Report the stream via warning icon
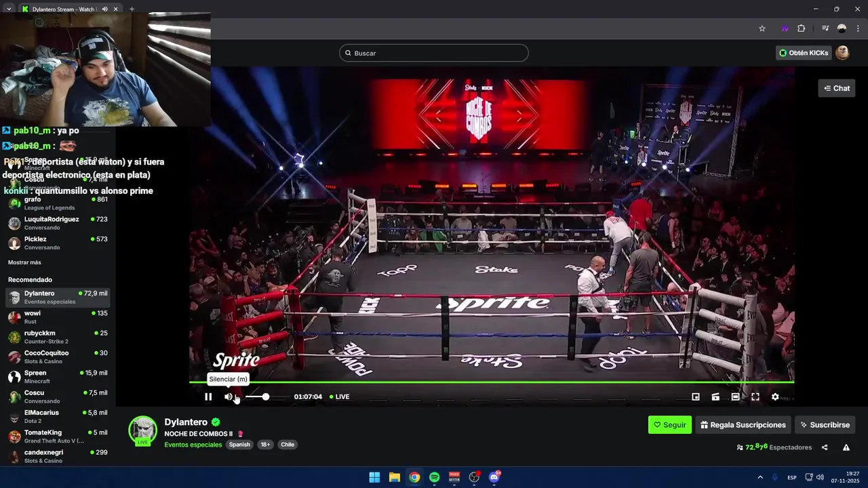This screenshot has width=868, height=488. pyautogui.click(x=846, y=447)
